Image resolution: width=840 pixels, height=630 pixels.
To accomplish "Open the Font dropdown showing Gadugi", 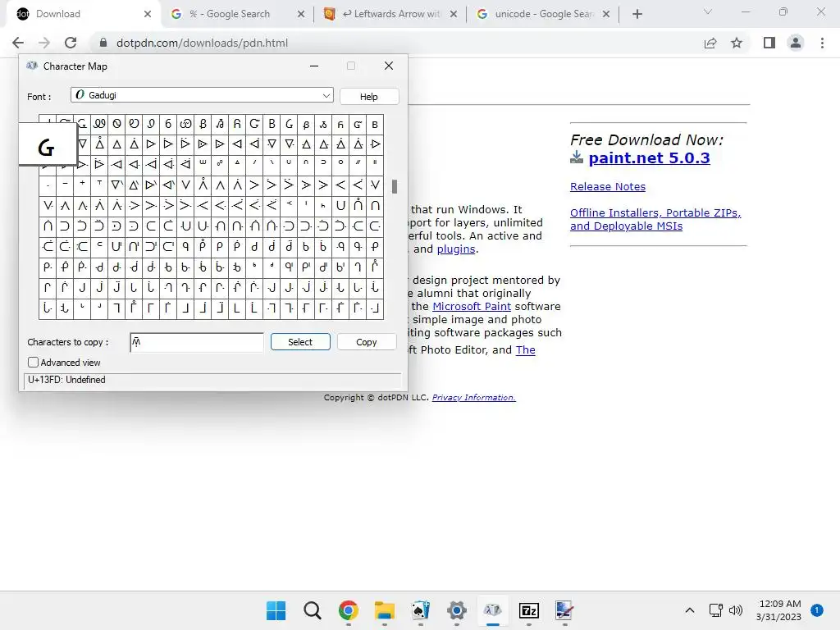I will [x=202, y=95].
